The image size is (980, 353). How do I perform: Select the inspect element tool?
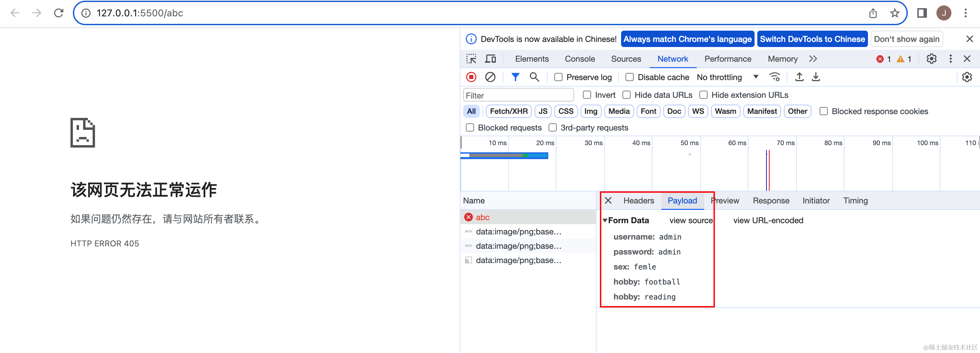coord(471,59)
